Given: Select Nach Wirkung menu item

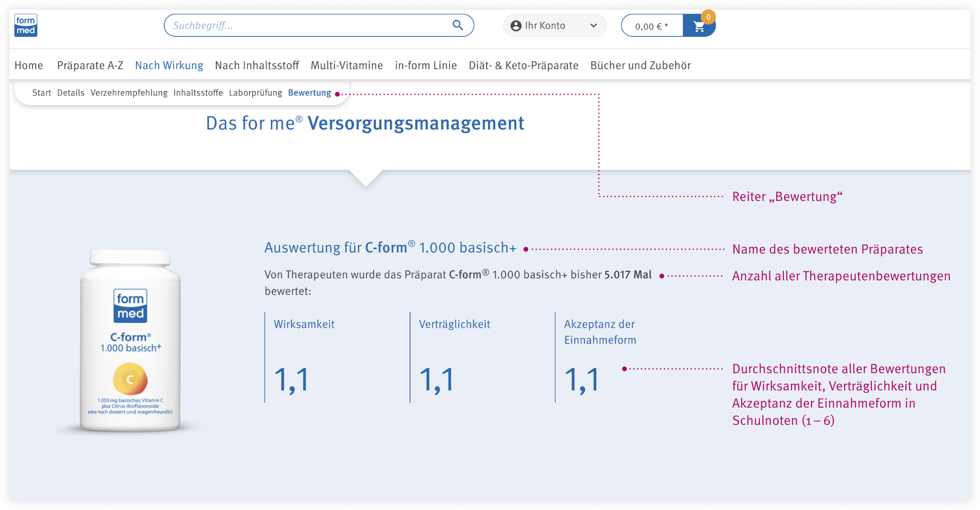Looking at the screenshot, I should click(x=169, y=66).
